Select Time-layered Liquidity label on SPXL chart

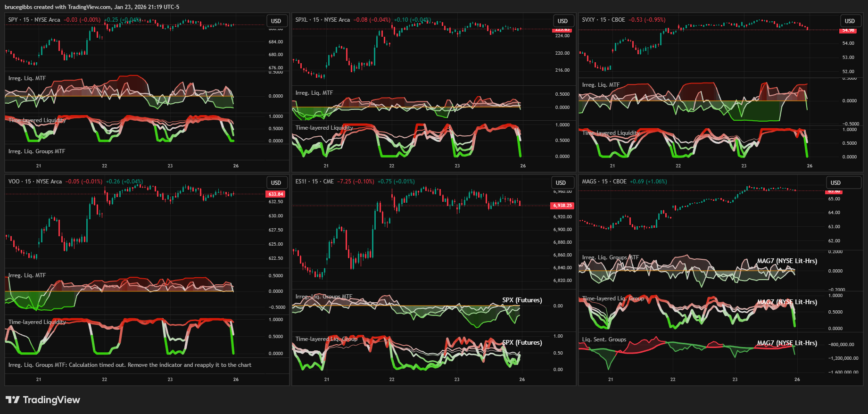[x=324, y=128]
